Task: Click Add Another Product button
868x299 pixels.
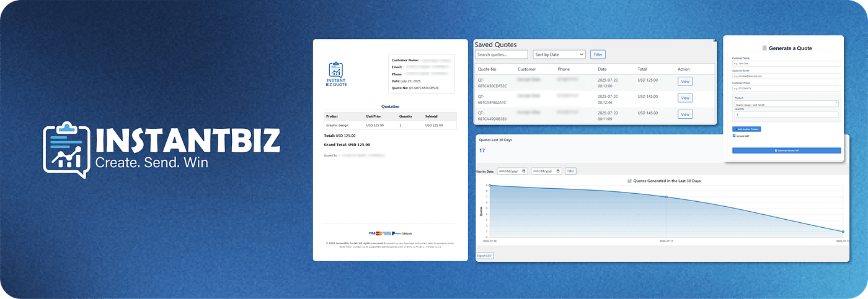Action: click(746, 129)
